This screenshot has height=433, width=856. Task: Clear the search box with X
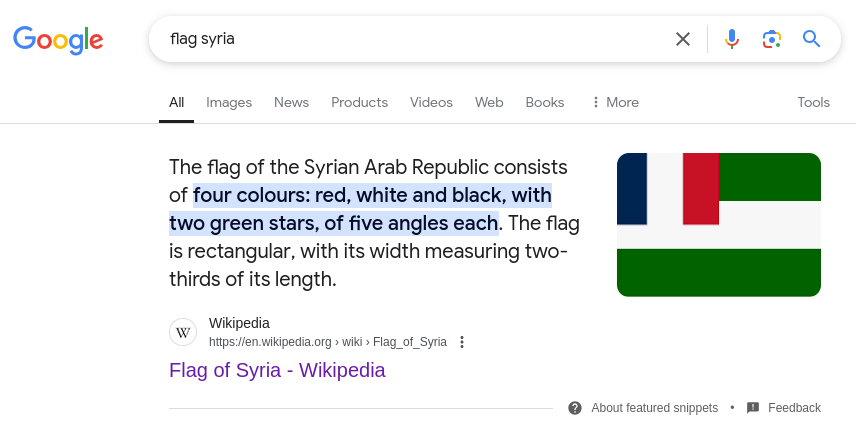pos(682,39)
